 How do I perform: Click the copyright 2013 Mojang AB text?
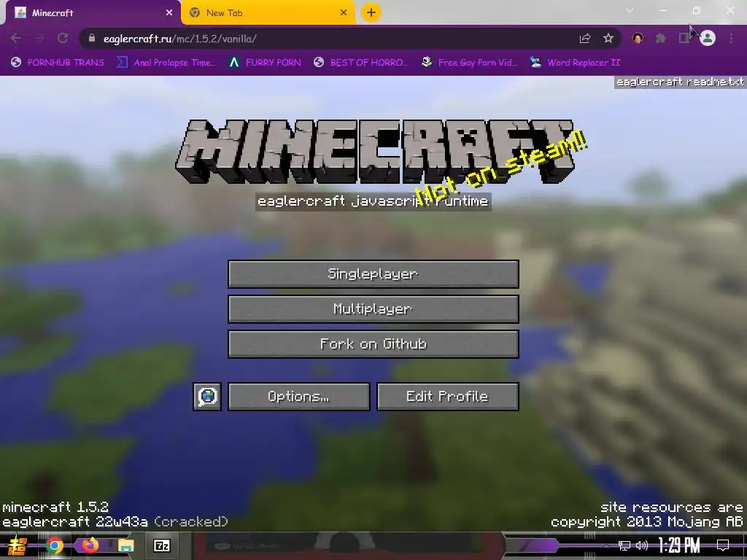tap(646, 522)
